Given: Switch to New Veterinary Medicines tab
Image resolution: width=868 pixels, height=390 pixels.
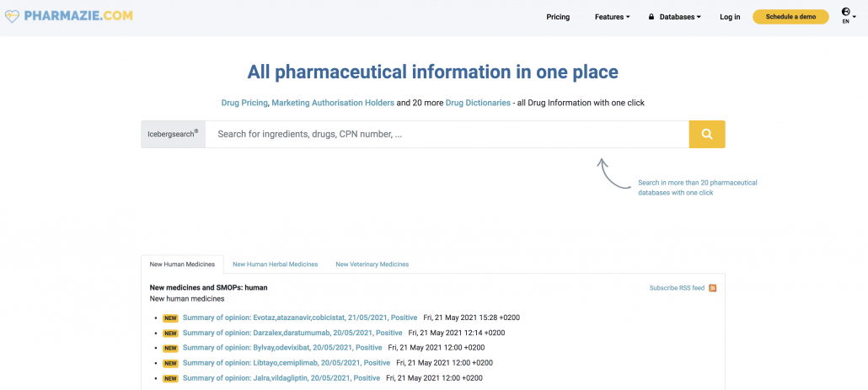Looking at the screenshot, I should [x=372, y=264].
